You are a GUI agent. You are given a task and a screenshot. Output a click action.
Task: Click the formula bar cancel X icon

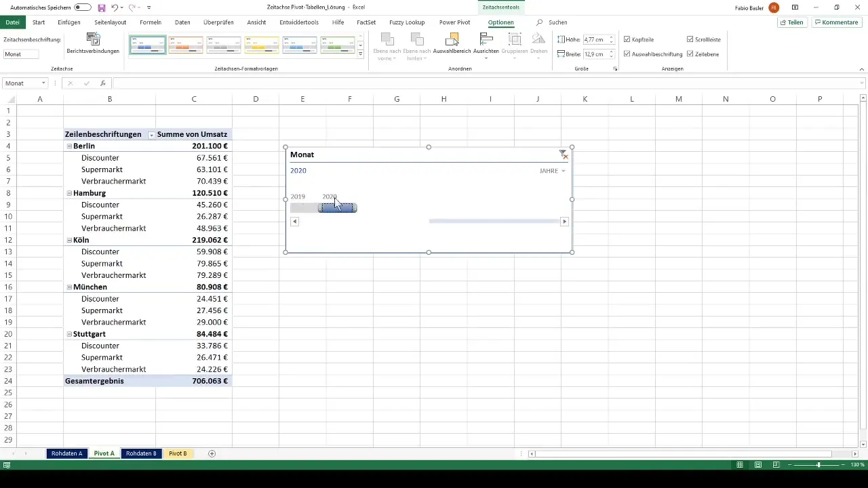(x=70, y=83)
